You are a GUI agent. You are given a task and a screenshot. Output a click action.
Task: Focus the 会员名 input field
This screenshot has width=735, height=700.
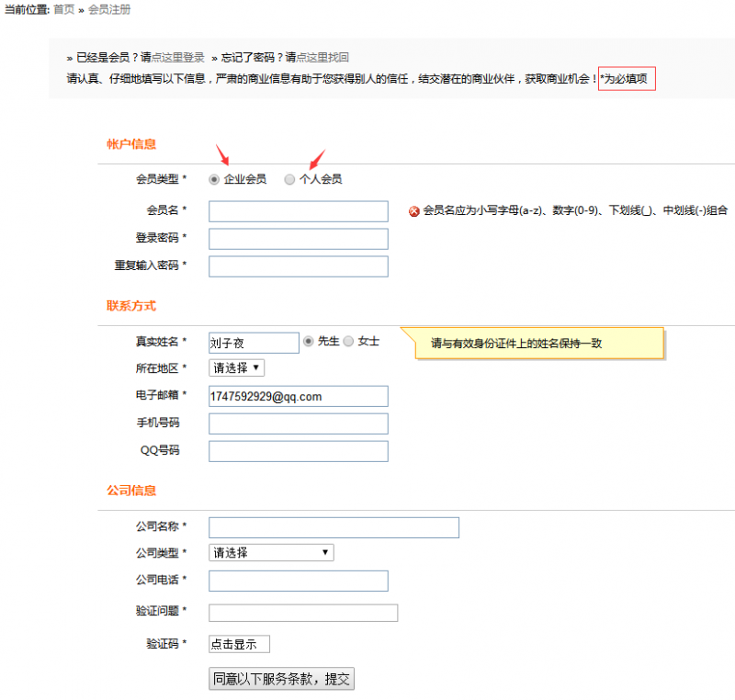(299, 211)
